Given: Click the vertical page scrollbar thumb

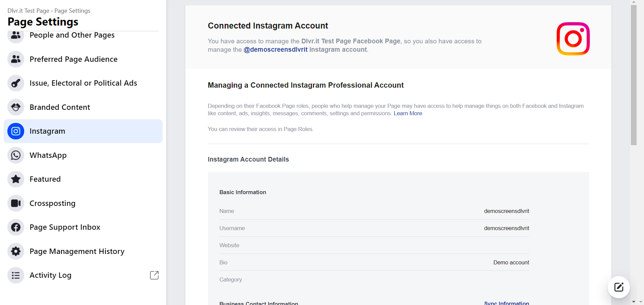Looking at the screenshot, I should [634, 75].
